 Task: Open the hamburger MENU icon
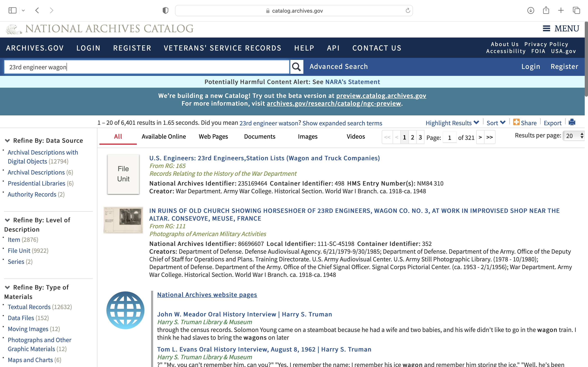tap(546, 29)
